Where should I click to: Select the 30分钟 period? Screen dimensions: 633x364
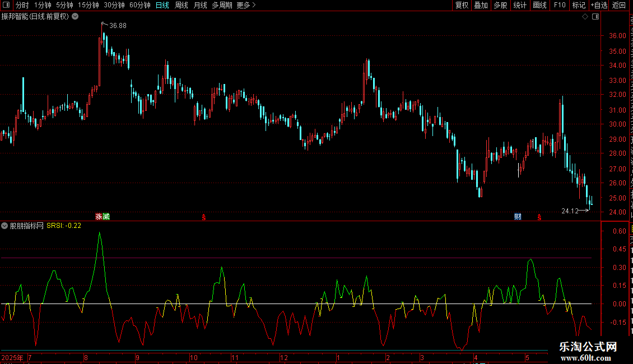[114, 5]
